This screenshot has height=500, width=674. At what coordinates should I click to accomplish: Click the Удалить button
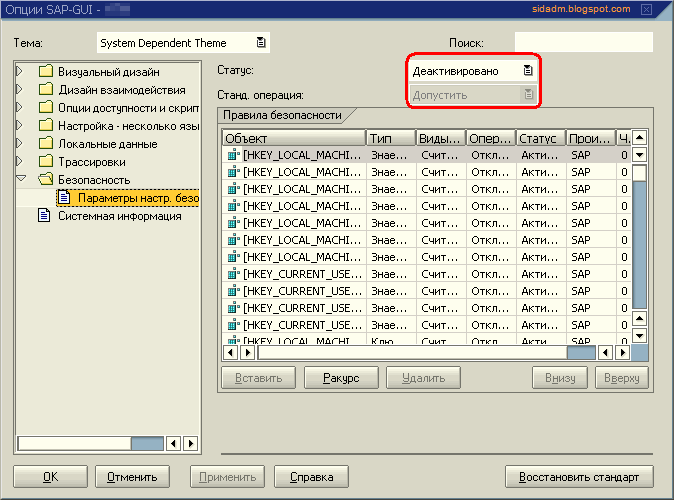(x=423, y=378)
